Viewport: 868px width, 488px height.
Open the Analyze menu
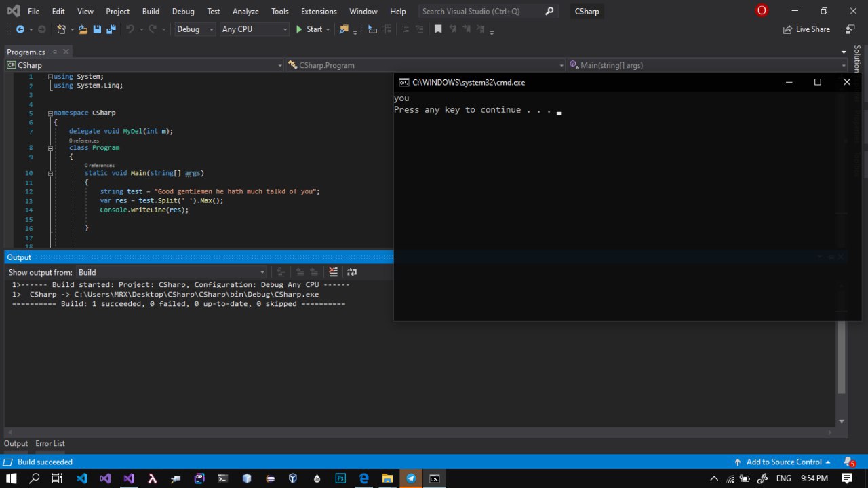245,11
